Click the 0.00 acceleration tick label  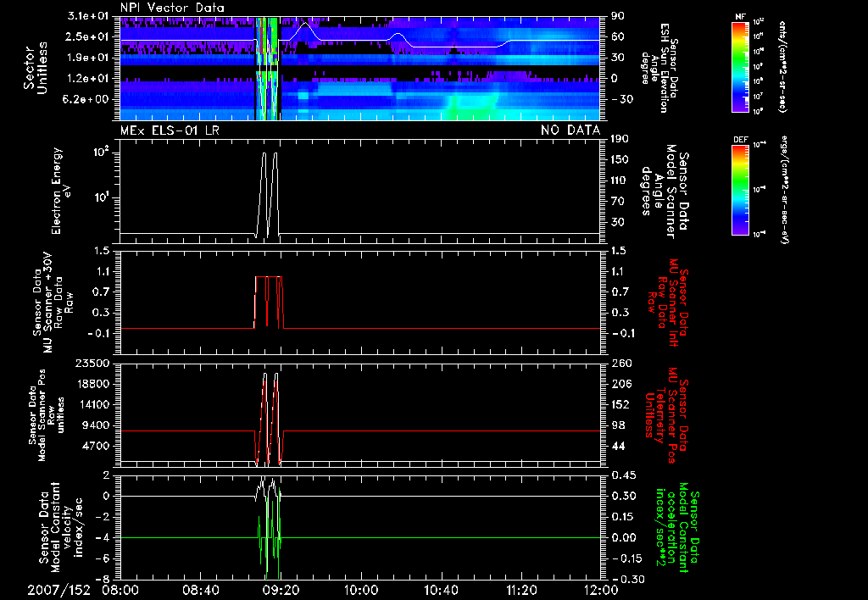623,537
